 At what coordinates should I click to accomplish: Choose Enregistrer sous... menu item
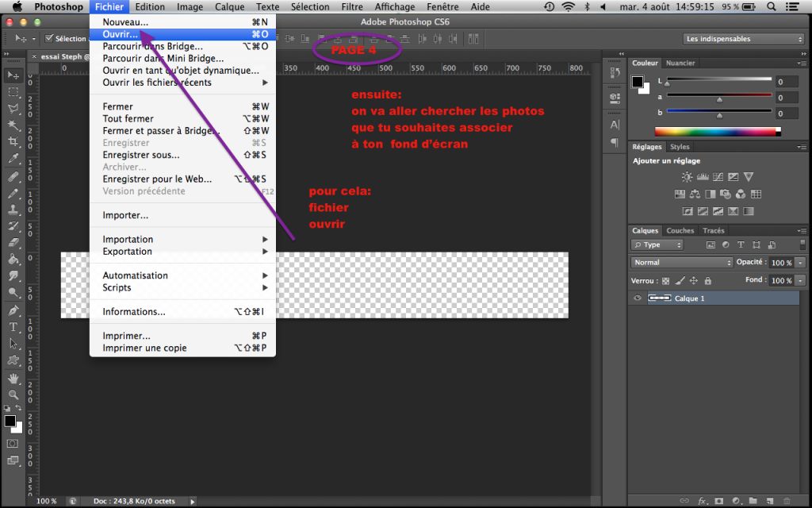click(182, 155)
